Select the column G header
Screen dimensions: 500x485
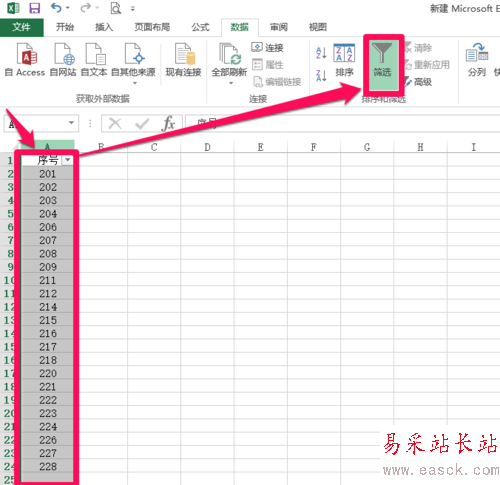click(x=367, y=147)
